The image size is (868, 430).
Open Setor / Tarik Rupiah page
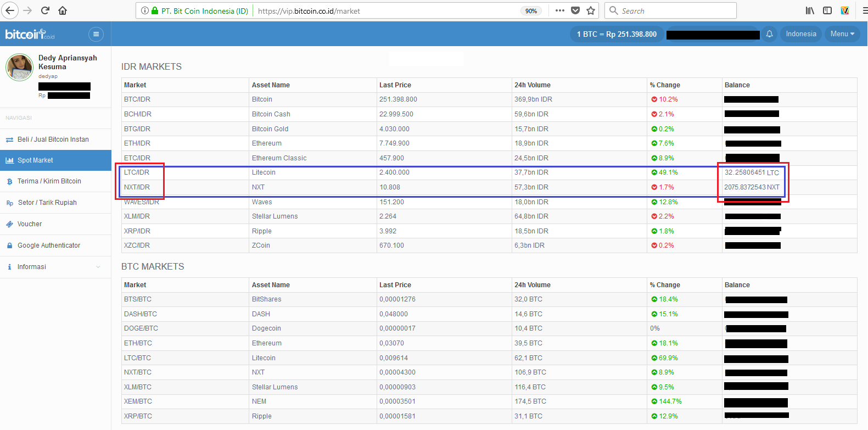tap(55, 203)
